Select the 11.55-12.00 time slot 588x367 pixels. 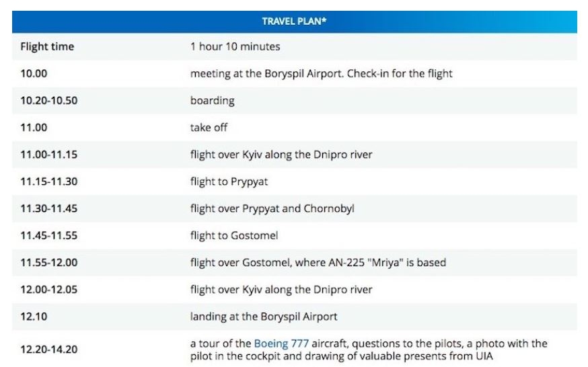48,262
